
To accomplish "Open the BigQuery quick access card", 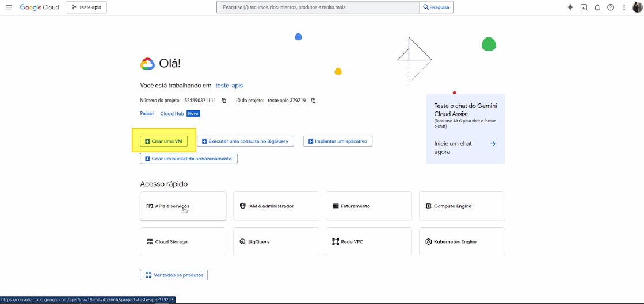I will pos(276,241).
